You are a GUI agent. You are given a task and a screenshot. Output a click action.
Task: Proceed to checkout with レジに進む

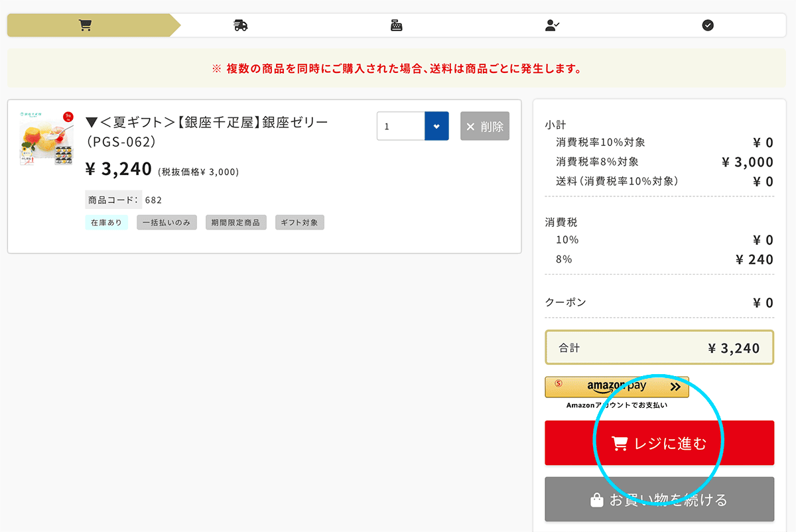[x=659, y=443]
